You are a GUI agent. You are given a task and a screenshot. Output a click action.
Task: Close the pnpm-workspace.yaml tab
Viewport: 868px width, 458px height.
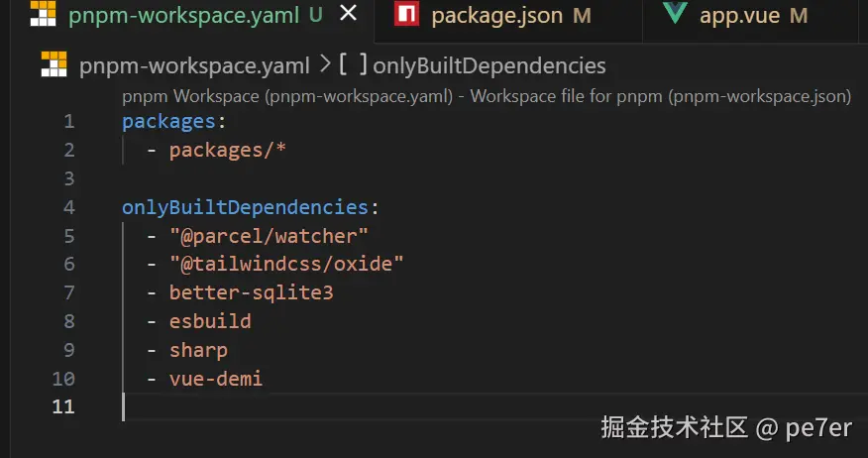pos(348,13)
